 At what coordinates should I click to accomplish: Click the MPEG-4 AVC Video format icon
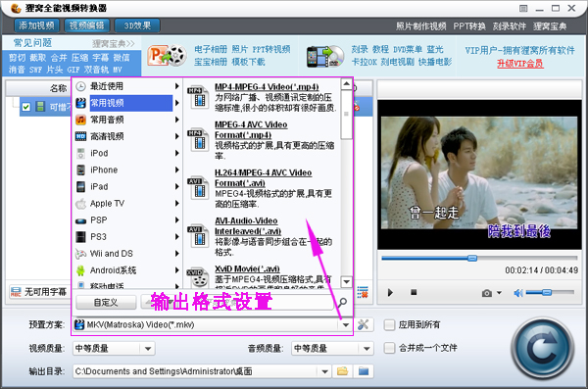[x=198, y=139]
